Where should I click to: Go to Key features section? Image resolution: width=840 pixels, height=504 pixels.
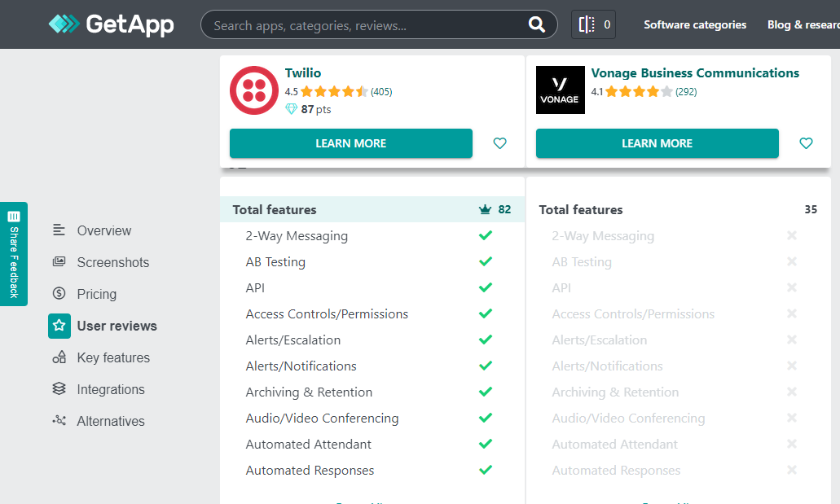point(113,357)
